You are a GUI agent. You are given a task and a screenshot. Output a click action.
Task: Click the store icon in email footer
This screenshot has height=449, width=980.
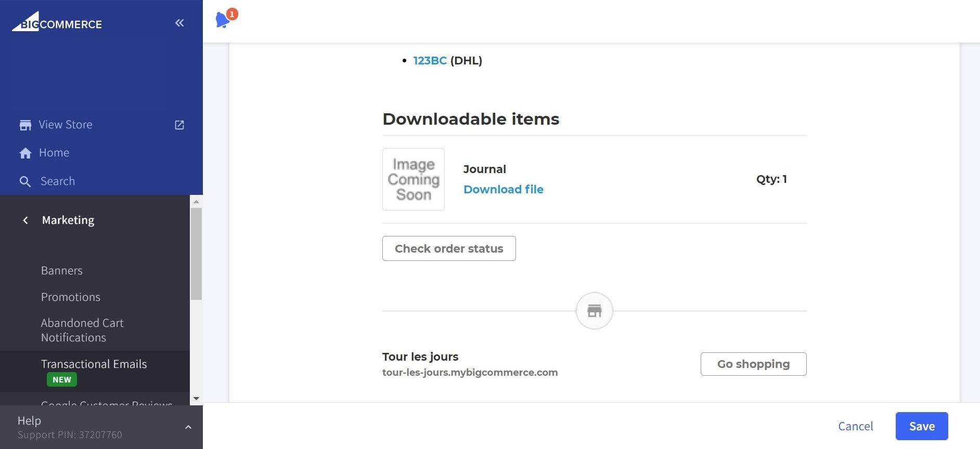point(594,311)
